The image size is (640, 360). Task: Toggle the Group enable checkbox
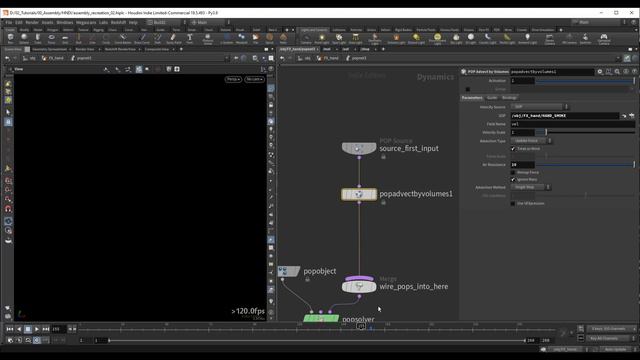point(468,89)
